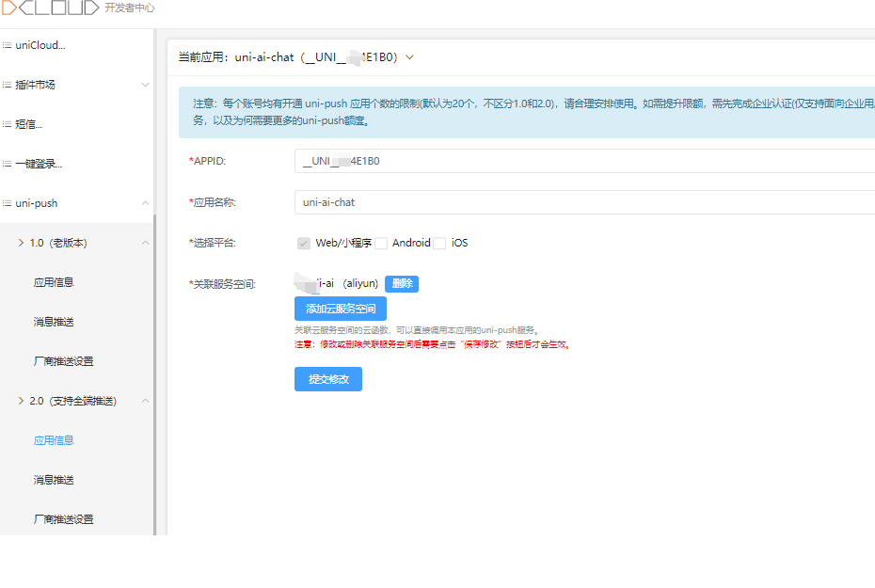Image resolution: width=875 pixels, height=588 pixels.
Task: Open 消息推送 under 2.0 section
Action: pos(54,480)
